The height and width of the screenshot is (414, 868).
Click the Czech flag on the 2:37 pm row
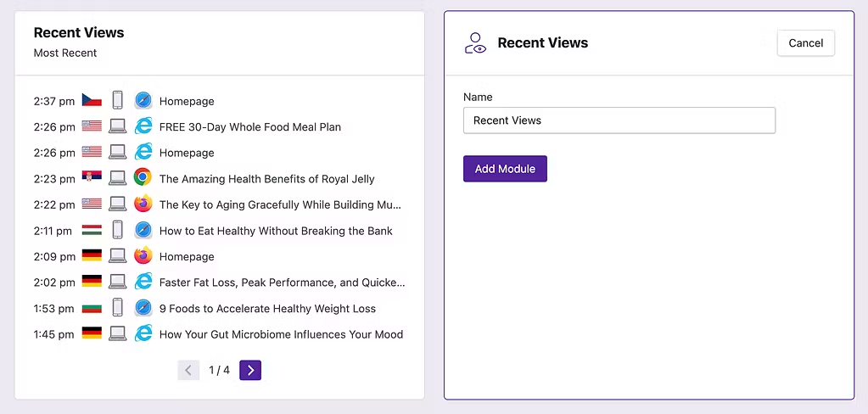pyautogui.click(x=92, y=100)
